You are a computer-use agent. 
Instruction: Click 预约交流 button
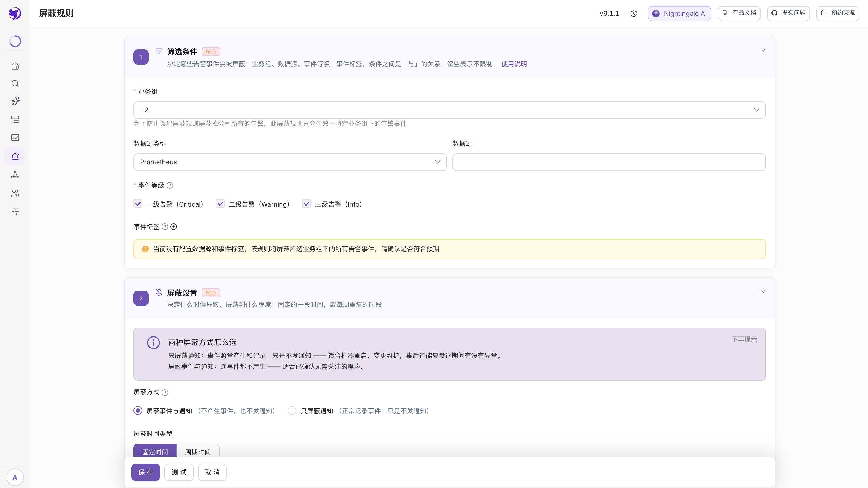point(838,14)
